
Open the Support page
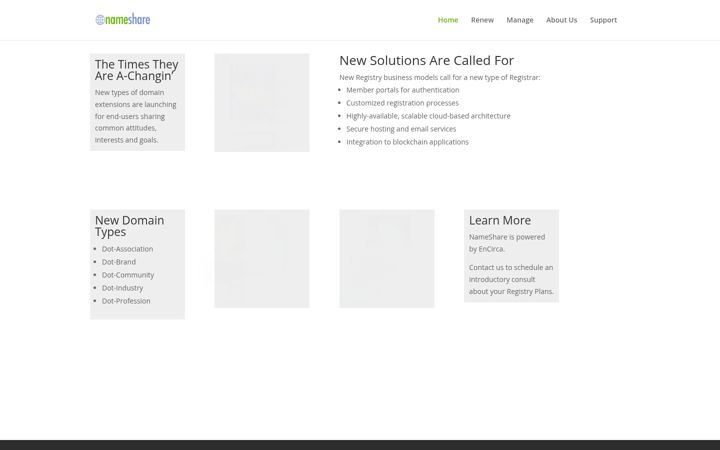(x=603, y=20)
